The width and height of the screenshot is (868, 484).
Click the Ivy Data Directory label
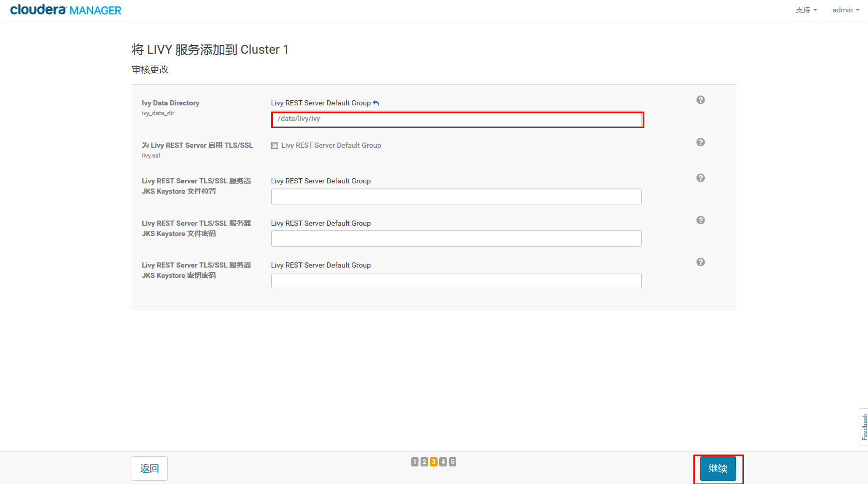[x=171, y=103]
